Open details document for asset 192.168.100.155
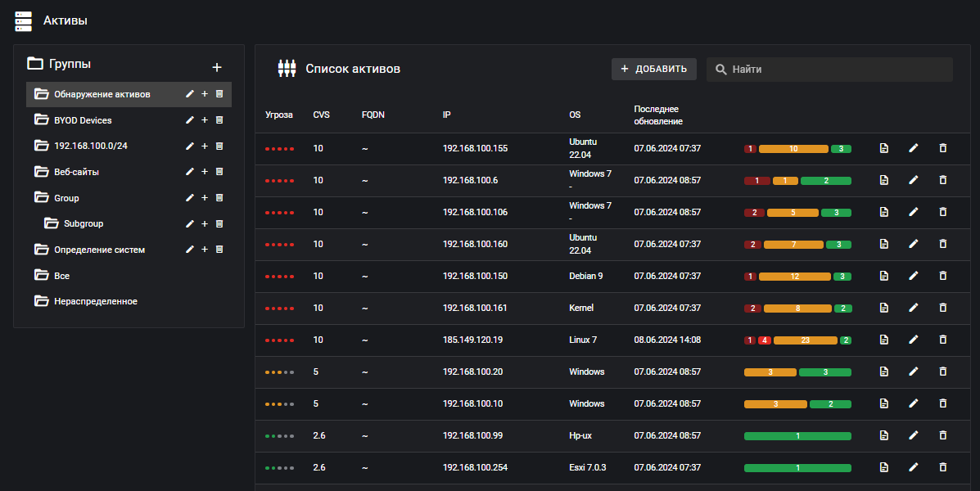980x491 pixels. click(x=884, y=148)
